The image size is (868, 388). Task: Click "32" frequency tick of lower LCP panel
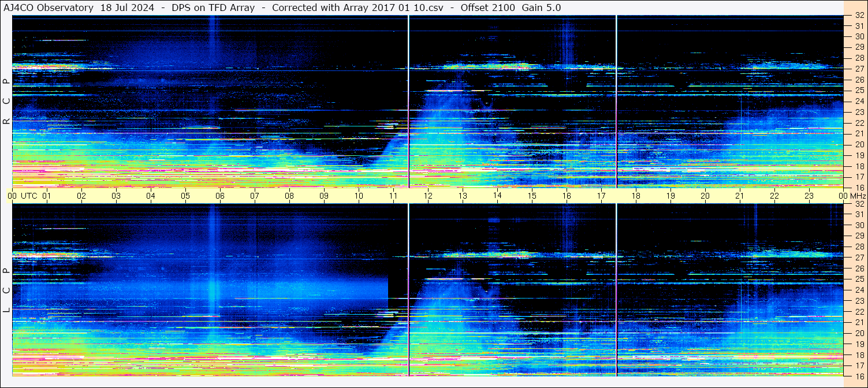859,204
